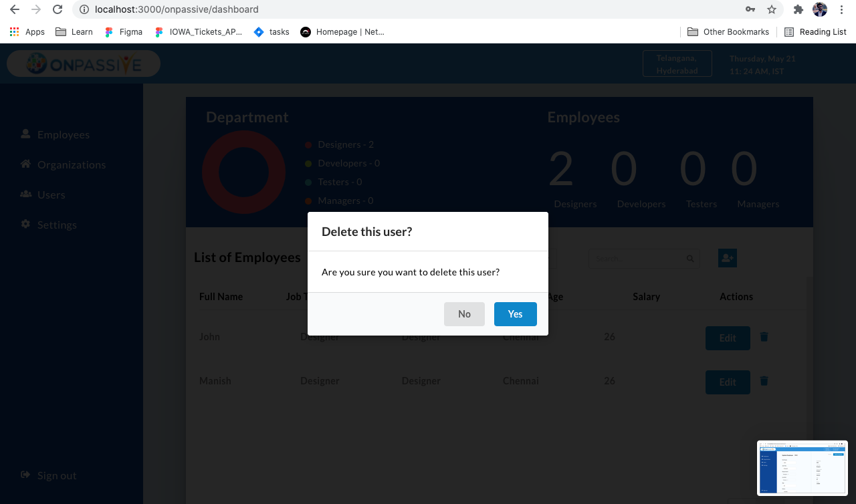Screen dimensions: 856x504
Task: Confirm deletion with the Yes button
Action: point(515,313)
